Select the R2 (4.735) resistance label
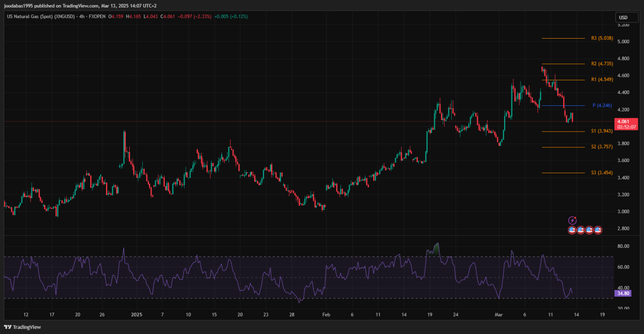 601,64
